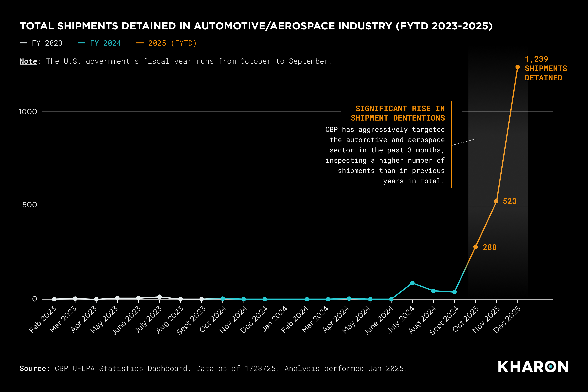Viewport: 588px width, 392px height.
Task: Click the July 2023 white data point
Action: [x=160, y=297]
